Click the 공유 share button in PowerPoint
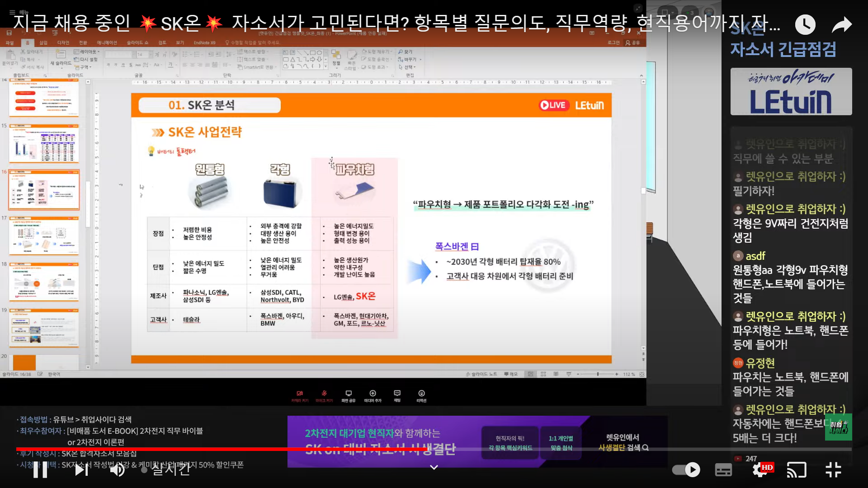Screen dimensions: 868x488 point(633,42)
